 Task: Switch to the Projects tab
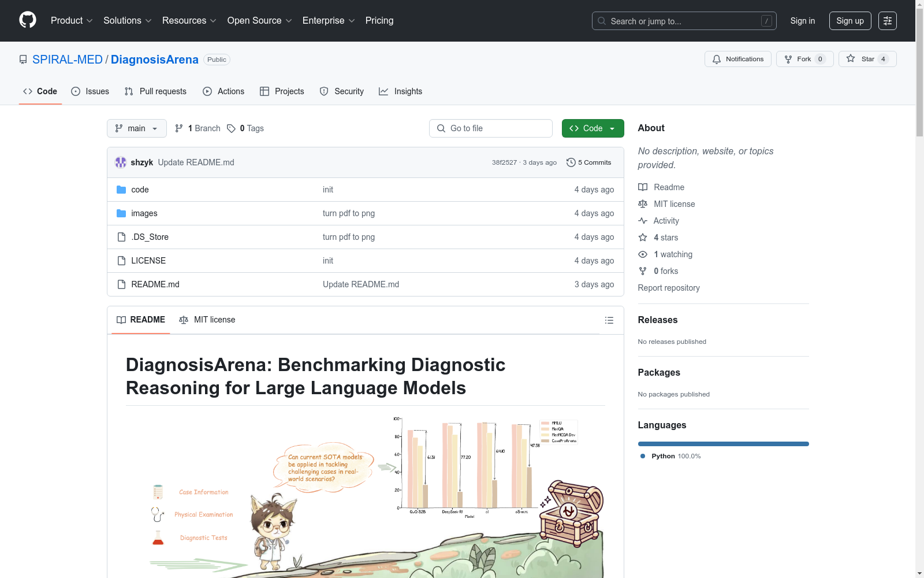tap(282, 91)
